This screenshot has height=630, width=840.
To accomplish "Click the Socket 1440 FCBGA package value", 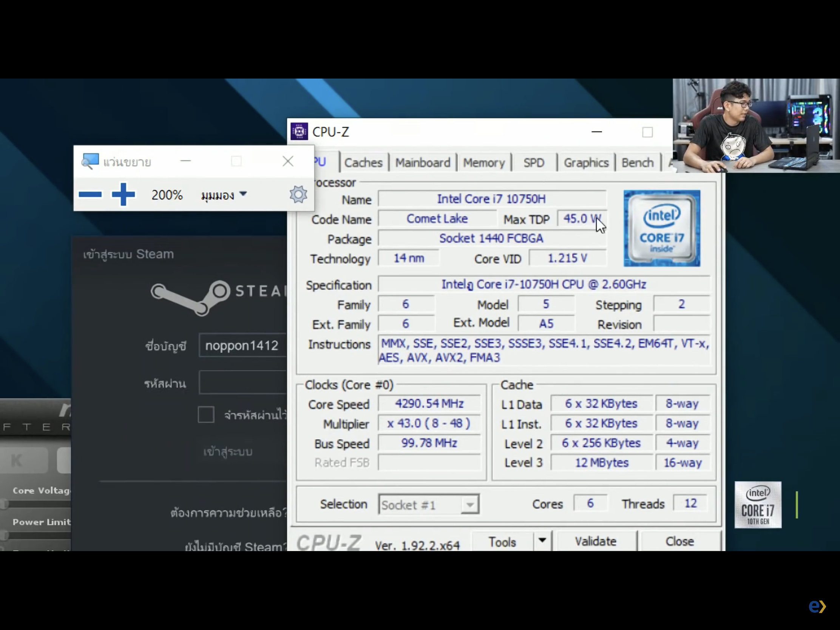I will coord(492,238).
